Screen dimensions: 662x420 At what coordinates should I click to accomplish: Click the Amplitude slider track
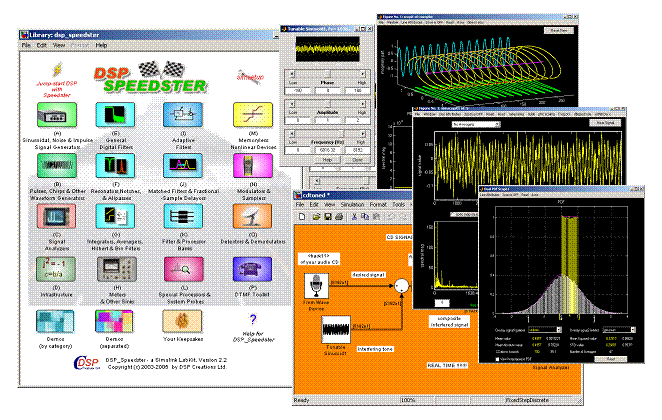coord(327,103)
